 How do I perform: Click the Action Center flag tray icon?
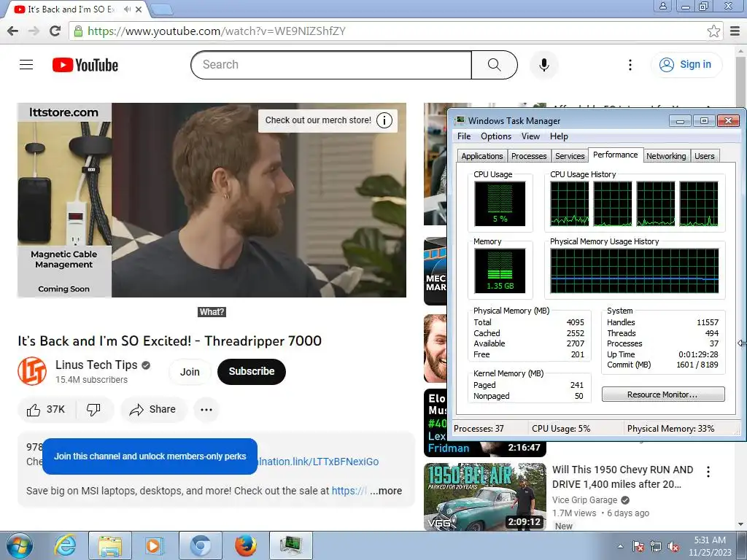tap(638, 547)
